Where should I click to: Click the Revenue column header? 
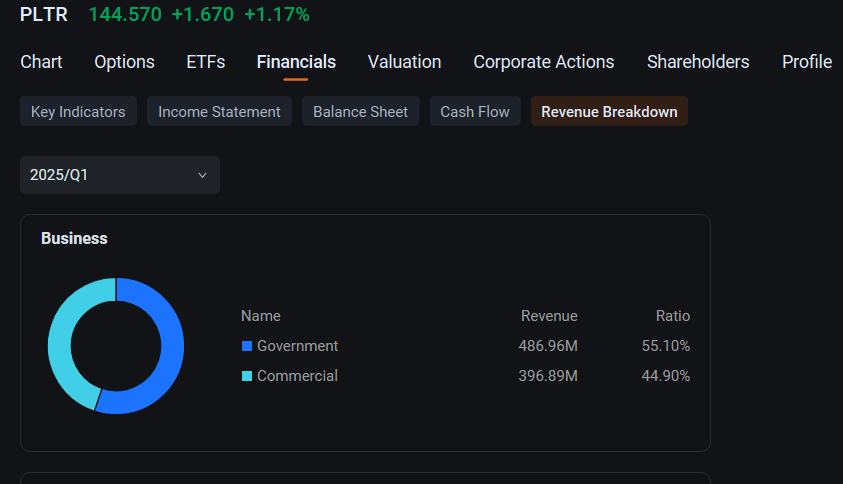click(549, 316)
